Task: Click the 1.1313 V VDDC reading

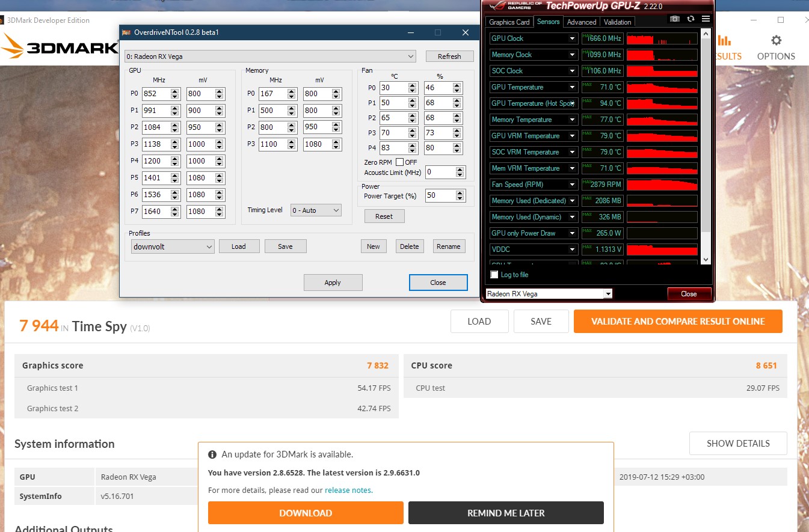Action: click(603, 249)
